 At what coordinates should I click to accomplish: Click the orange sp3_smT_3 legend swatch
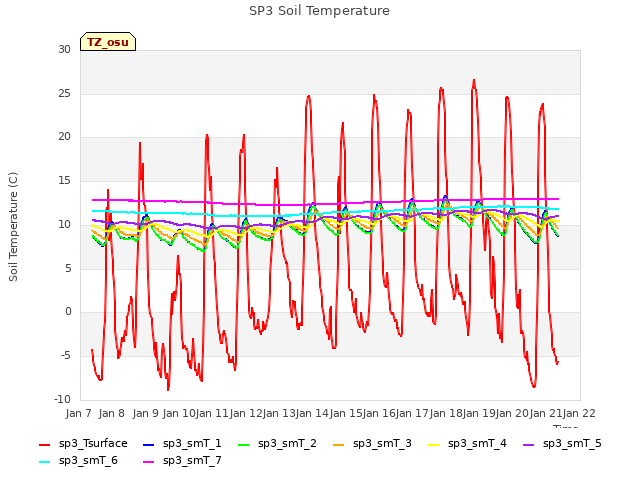[x=339, y=444]
